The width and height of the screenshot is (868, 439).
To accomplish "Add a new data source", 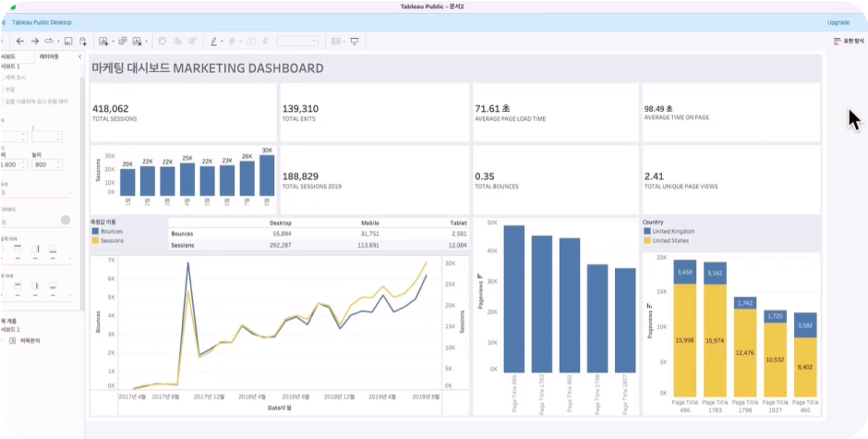I will pyautogui.click(x=83, y=41).
